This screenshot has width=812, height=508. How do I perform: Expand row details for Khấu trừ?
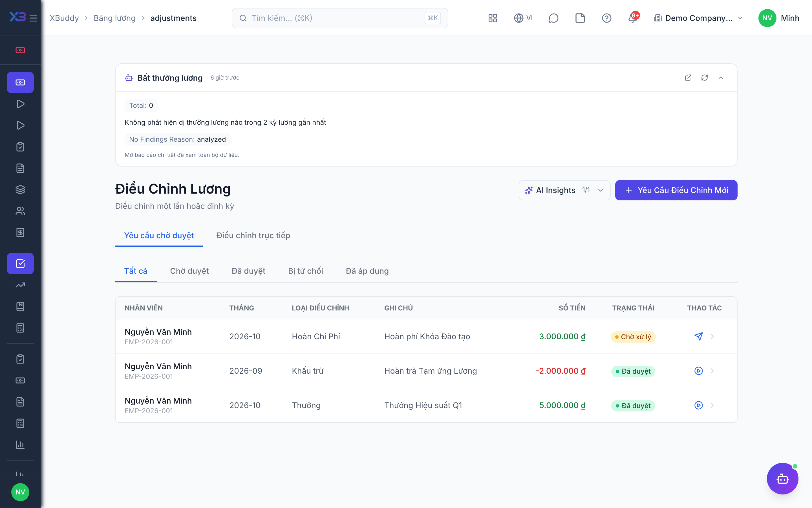click(x=712, y=371)
